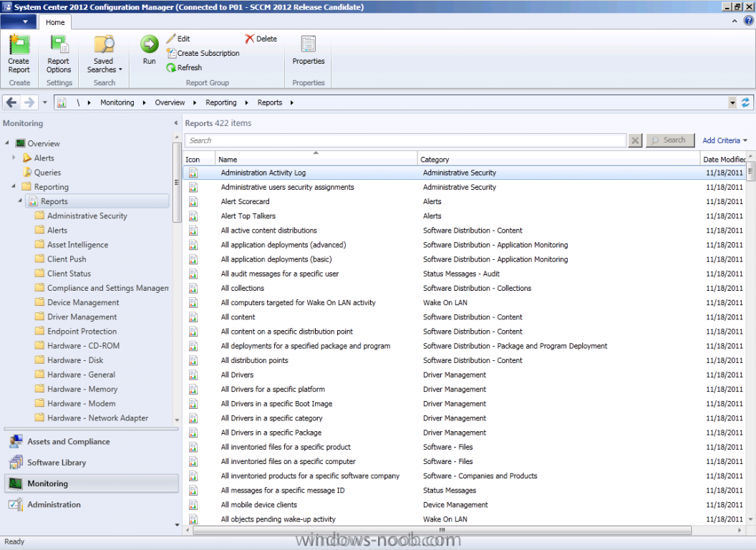Click report icon for Alert Scorecard
Image resolution: width=756 pixels, height=550 pixels.
tap(193, 201)
